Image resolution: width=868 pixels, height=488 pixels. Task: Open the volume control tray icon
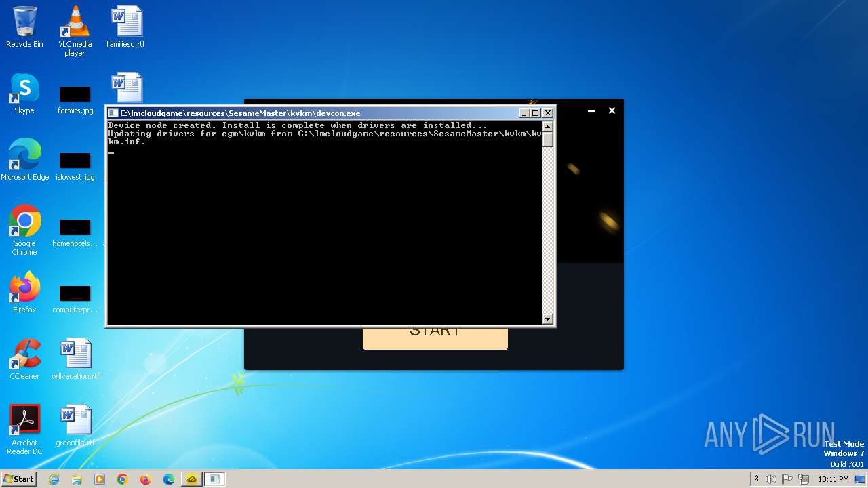tap(771, 479)
